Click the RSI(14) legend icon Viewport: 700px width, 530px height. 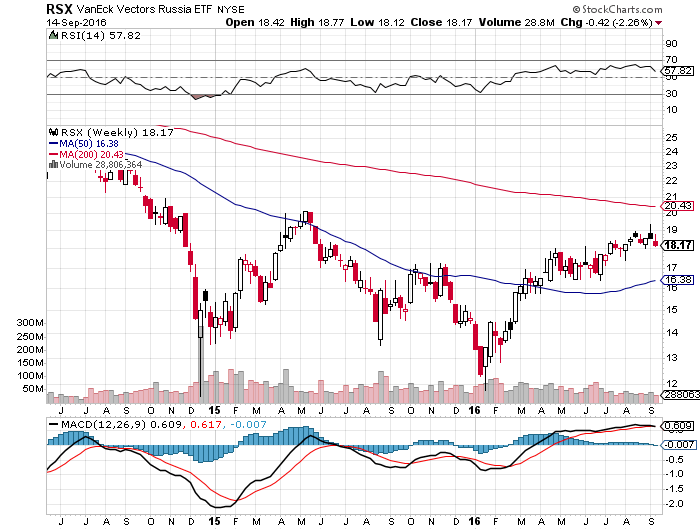click(x=53, y=35)
